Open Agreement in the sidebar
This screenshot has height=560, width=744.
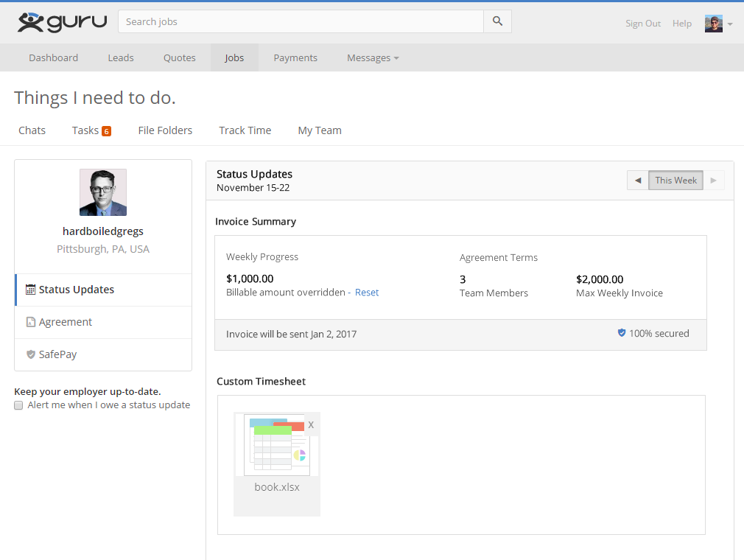(x=103, y=322)
